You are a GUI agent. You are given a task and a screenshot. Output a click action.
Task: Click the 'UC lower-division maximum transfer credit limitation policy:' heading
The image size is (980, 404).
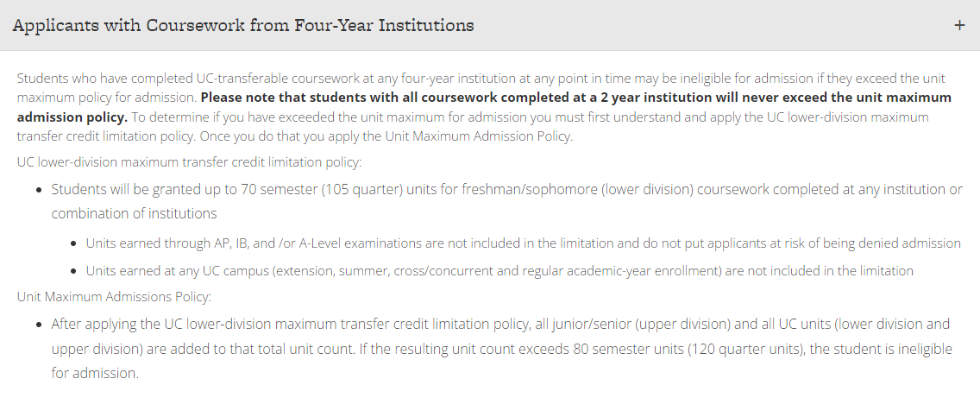click(190, 162)
